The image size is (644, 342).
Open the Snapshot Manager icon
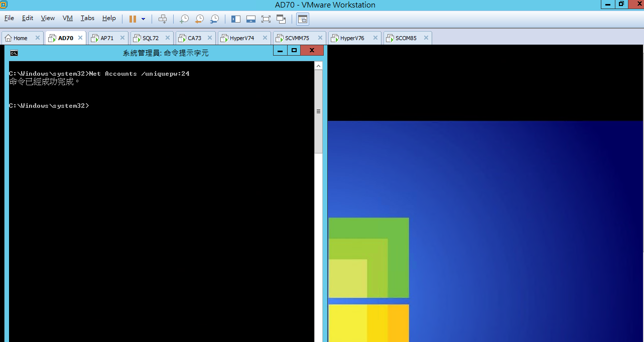(x=214, y=19)
